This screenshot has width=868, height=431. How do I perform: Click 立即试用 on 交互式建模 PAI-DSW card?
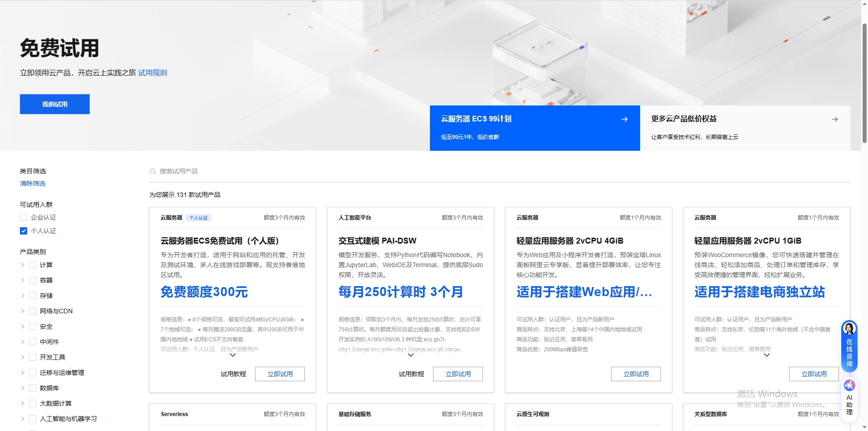tap(458, 374)
